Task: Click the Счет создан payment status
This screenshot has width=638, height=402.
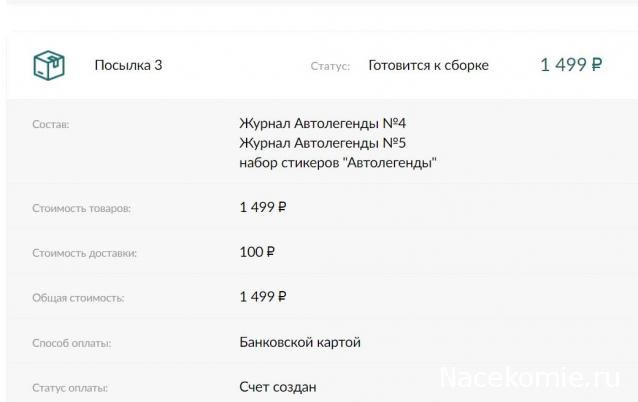Action: coord(278,386)
